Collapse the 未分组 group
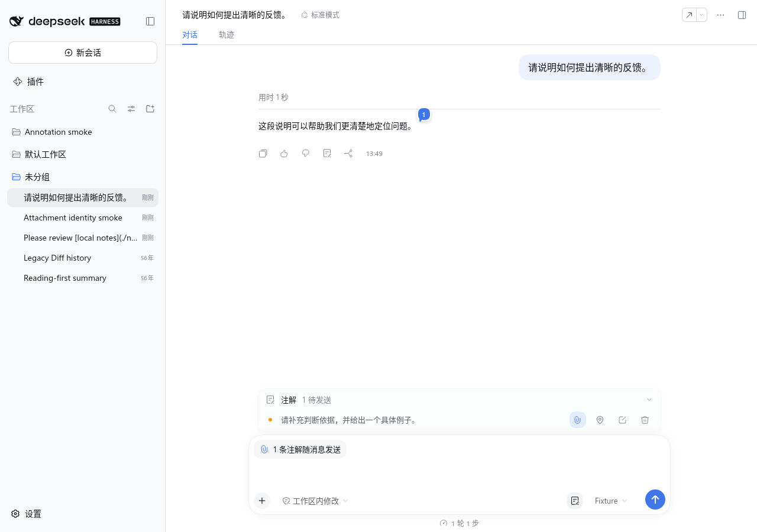This screenshot has width=757, height=532. [83, 177]
